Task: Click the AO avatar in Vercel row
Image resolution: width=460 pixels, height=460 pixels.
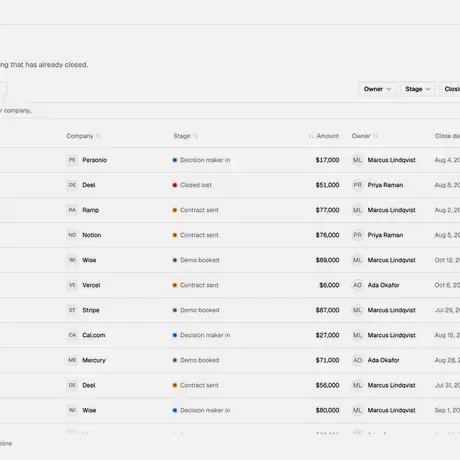Action: [357, 285]
